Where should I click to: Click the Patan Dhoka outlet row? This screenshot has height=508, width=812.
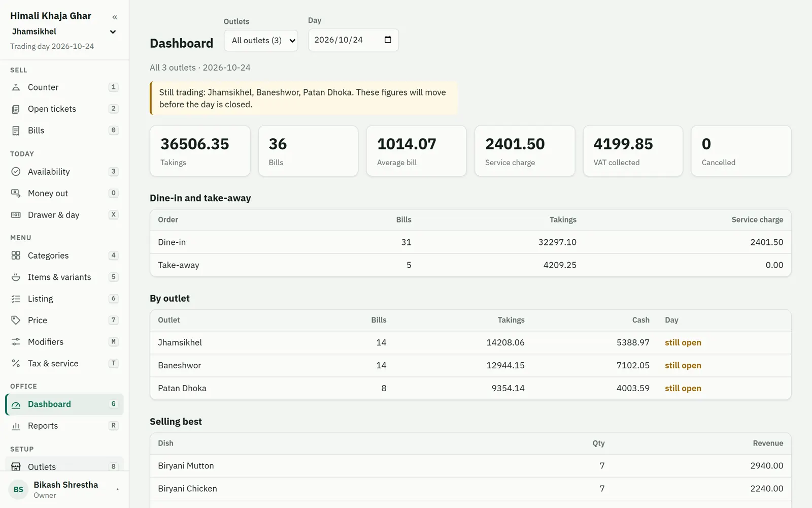470,388
